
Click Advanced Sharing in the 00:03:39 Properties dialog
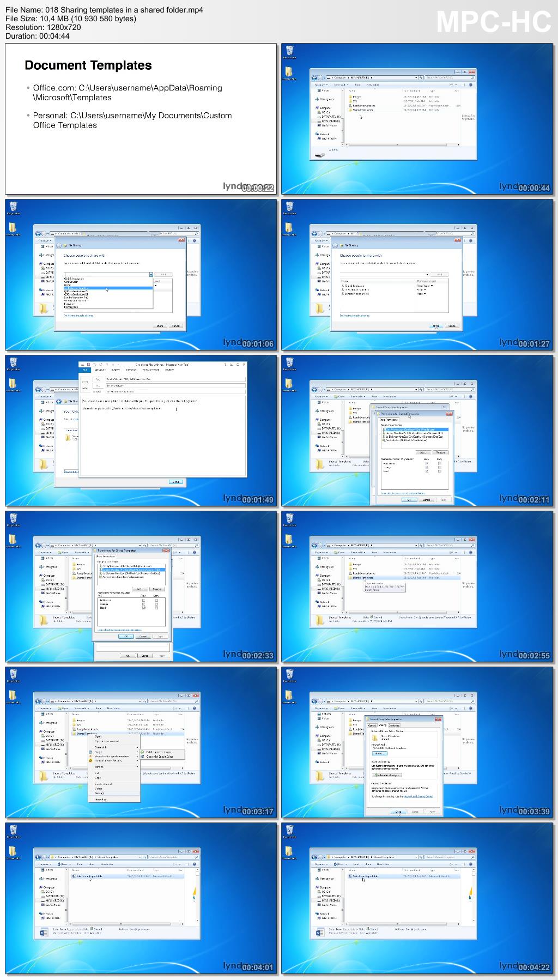387,775
